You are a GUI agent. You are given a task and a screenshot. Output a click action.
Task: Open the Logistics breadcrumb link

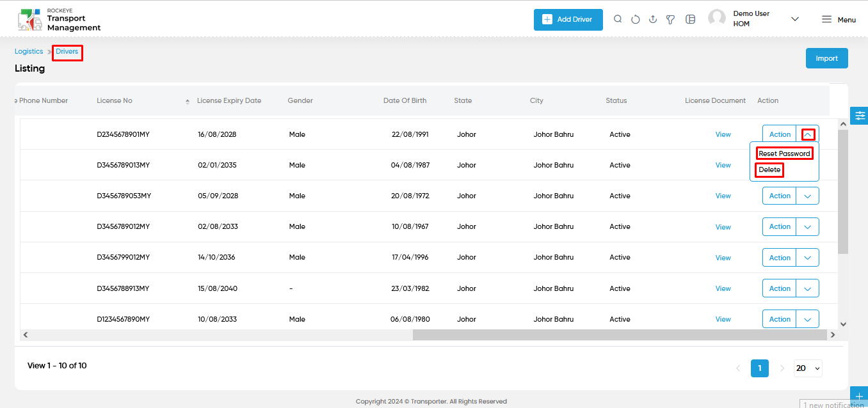pos(29,51)
